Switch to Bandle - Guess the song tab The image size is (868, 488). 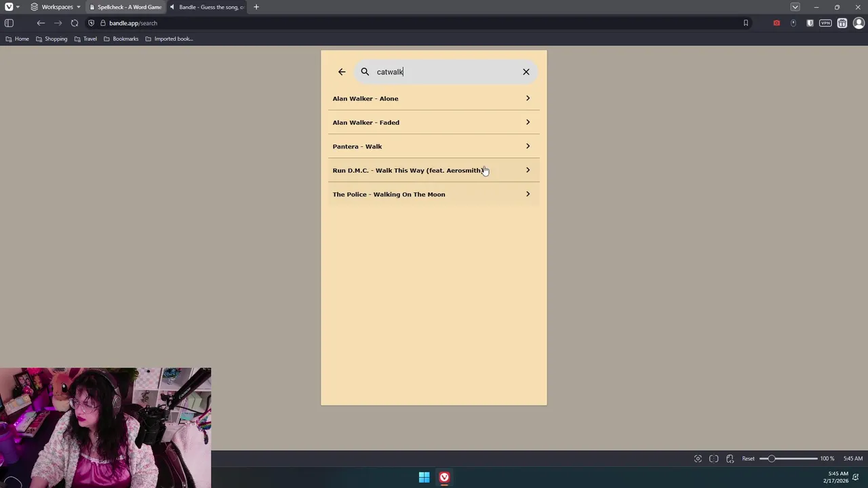coord(208,7)
